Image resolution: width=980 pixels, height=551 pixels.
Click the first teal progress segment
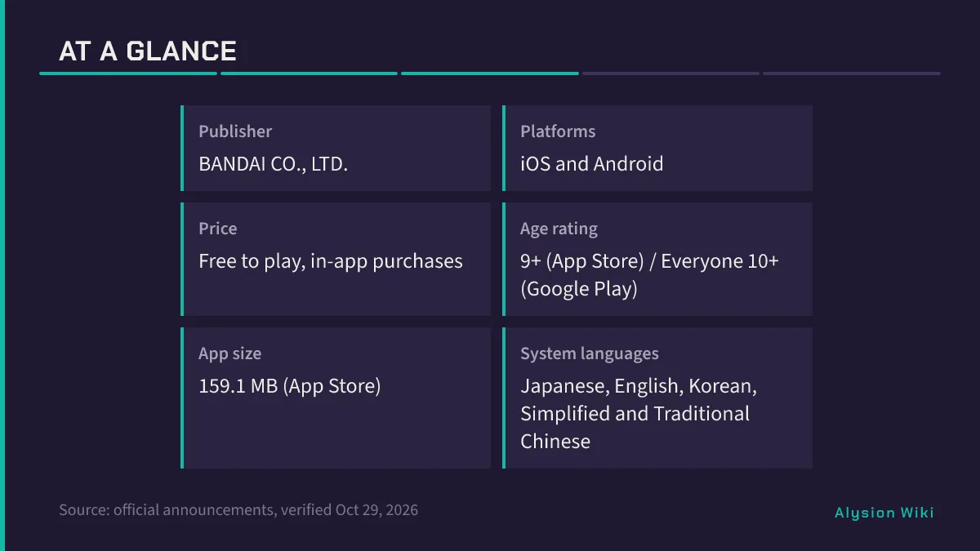tap(128, 73)
